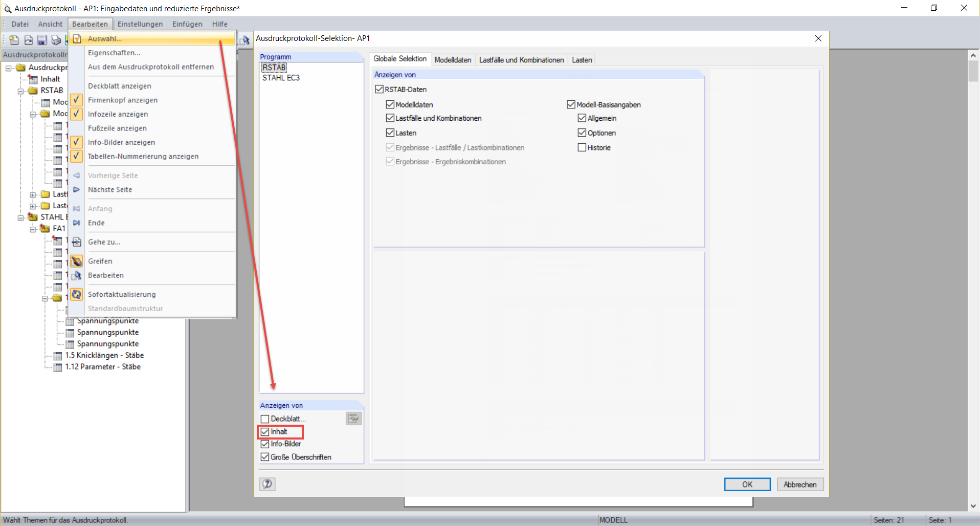This screenshot has width=980, height=526.
Task: Click table icon of 1.12 Parameter - Stäbe
Action: (x=58, y=367)
